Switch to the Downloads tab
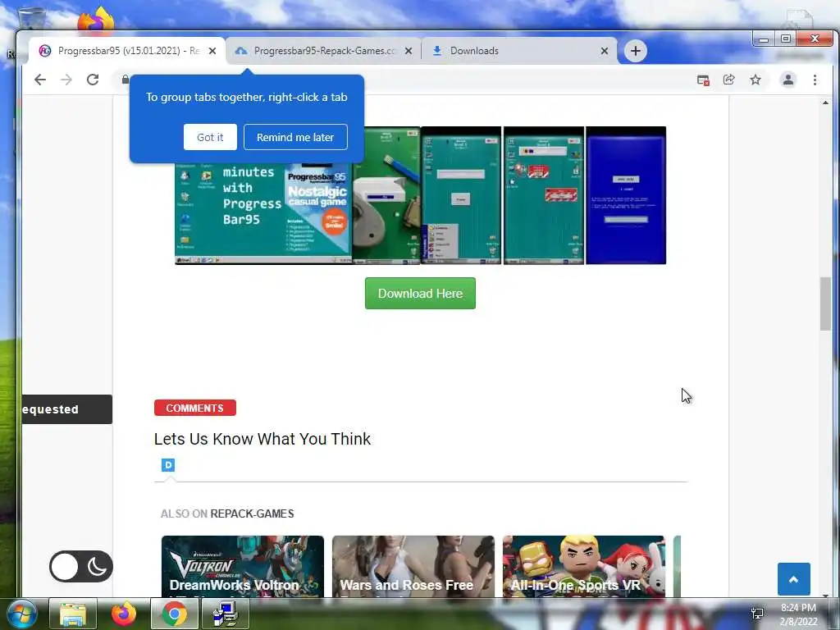 (519, 51)
